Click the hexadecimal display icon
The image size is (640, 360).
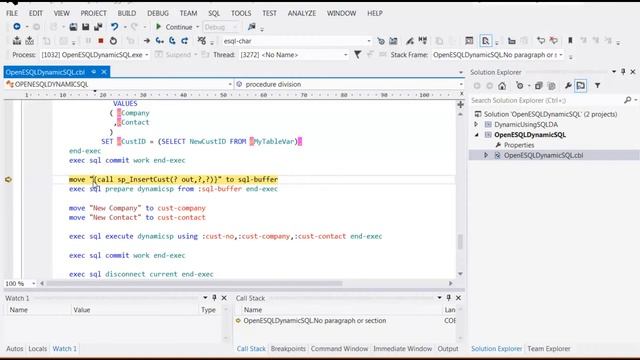(x=202, y=41)
